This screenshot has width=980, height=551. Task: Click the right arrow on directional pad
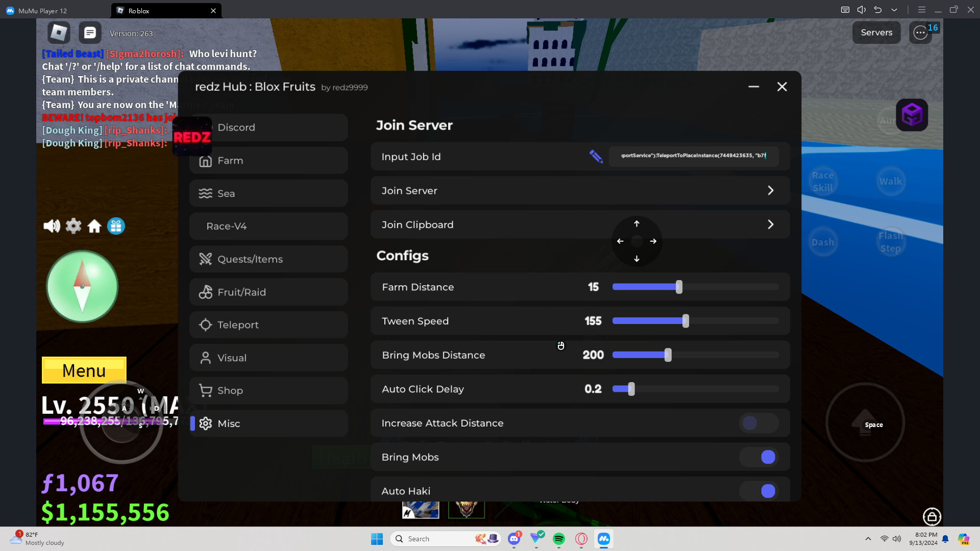coord(653,241)
